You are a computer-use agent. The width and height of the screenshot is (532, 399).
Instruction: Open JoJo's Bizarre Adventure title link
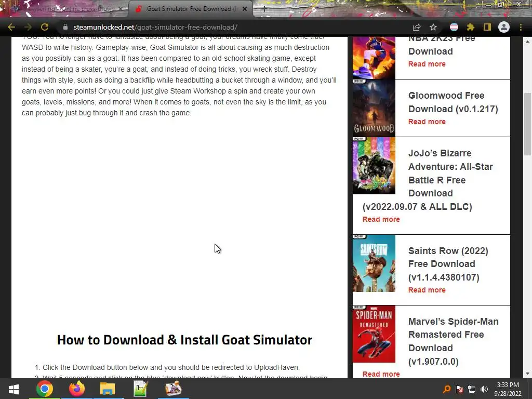pyautogui.click(x=428, y=179)
